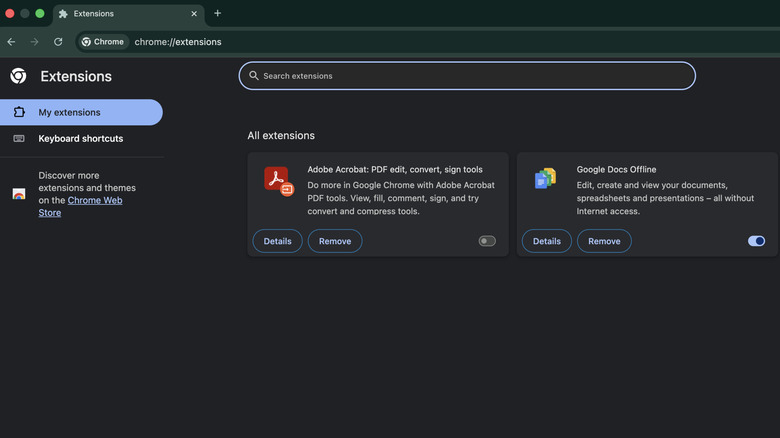Click the puzzle icon next to My extensions

(19, 112)
